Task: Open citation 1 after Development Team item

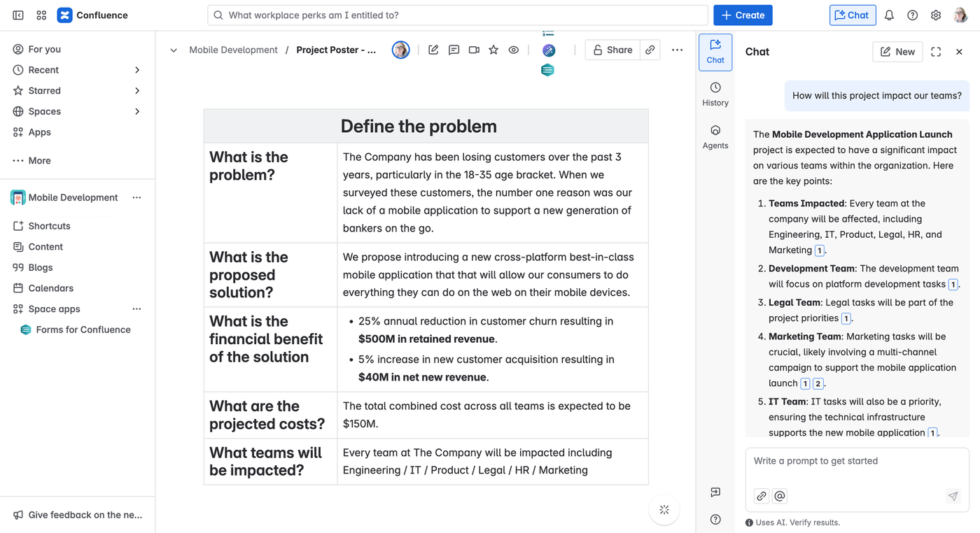Action: pyautogui.click(x=952, y=285)
